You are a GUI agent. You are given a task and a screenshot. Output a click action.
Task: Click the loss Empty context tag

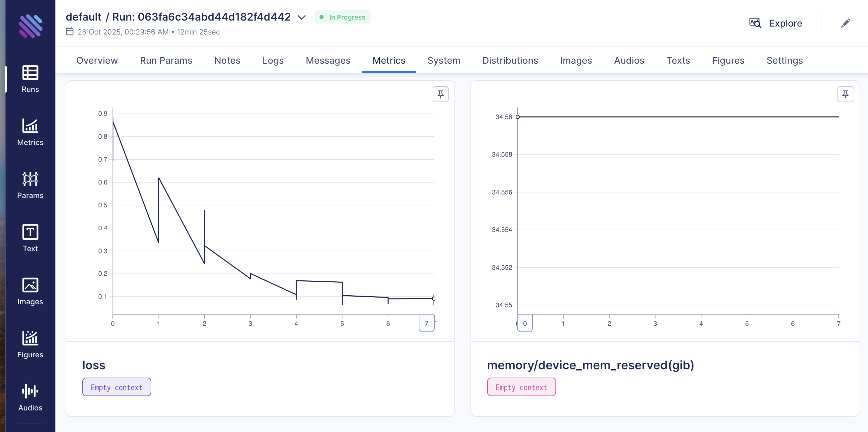point(116,387)
